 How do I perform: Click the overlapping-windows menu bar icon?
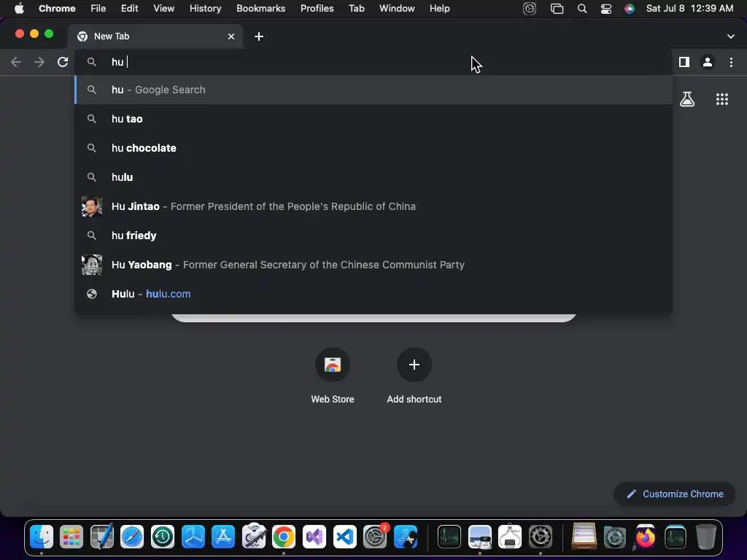pyautogui.click(x=557, y=9)
